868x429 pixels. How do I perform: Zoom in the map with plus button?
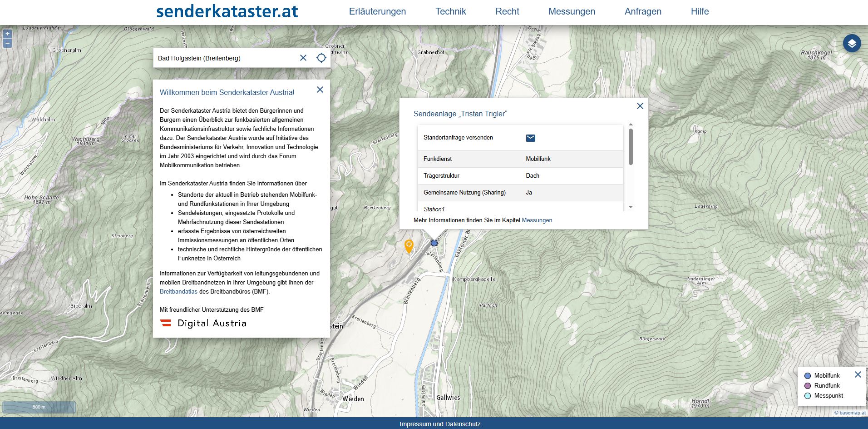[x=7, y=34]
